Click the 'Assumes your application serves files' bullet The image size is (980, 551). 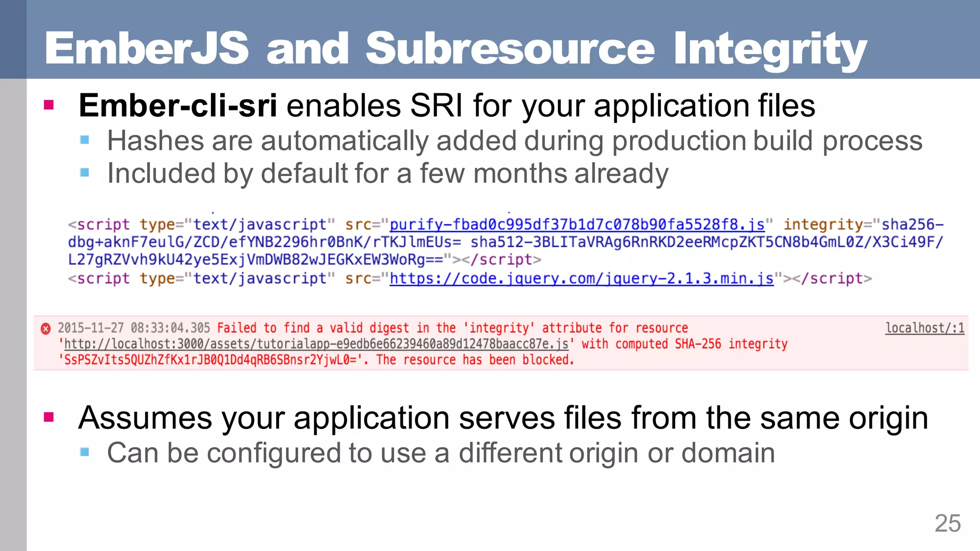[503, 418]
